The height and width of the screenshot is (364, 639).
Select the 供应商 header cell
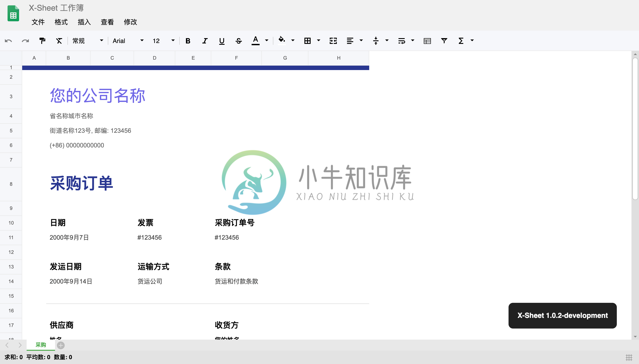pyautogui.click(x=61, y=325)
